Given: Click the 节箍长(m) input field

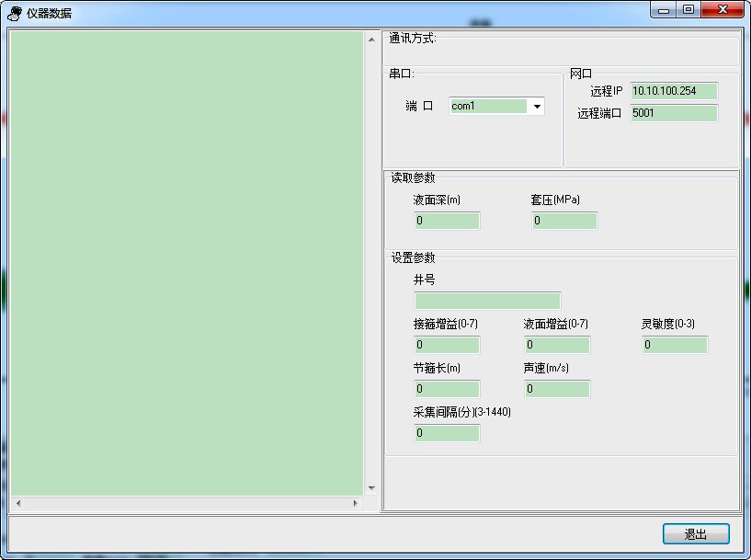Looking at the screenshot, I should [x=447, y=389].
